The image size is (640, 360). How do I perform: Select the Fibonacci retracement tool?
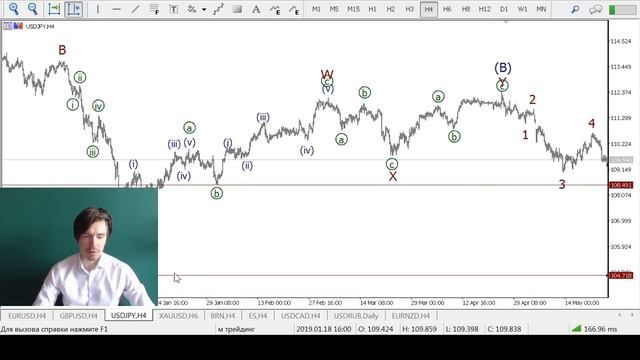(154, 9)
